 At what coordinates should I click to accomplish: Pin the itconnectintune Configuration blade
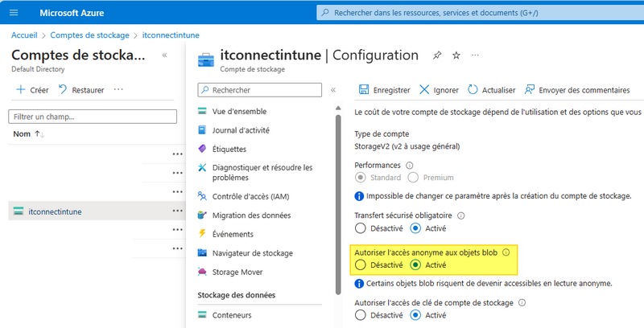pyautogui.click(x=437, y=55)
